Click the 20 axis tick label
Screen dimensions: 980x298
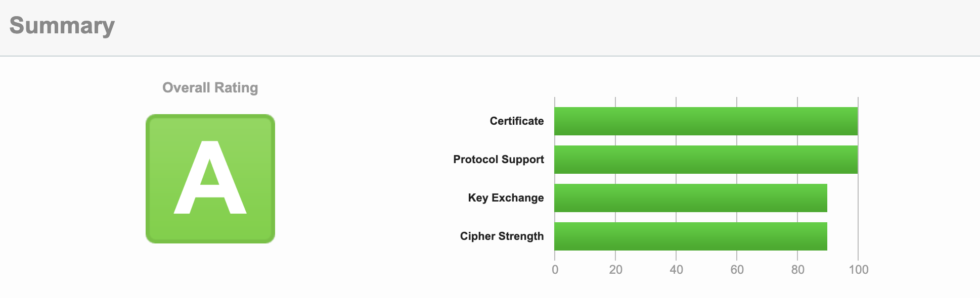(x=616, y=270)
